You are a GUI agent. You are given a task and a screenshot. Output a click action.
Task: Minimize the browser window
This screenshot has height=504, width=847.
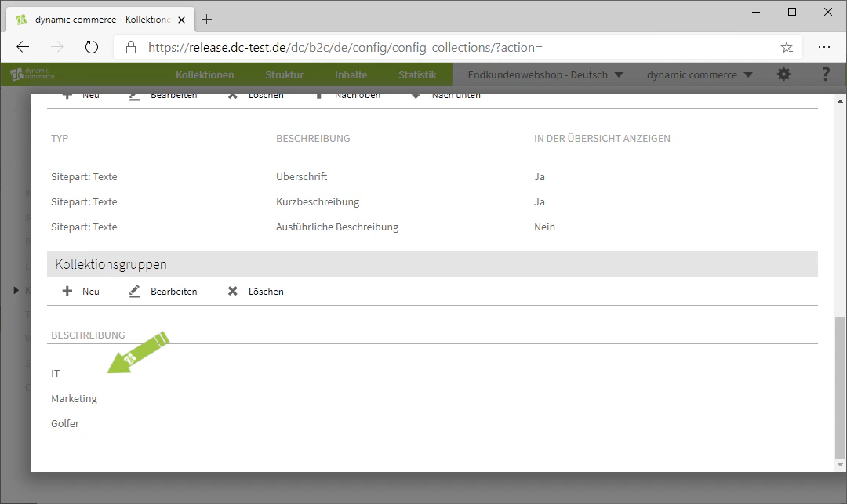[756, 12]
